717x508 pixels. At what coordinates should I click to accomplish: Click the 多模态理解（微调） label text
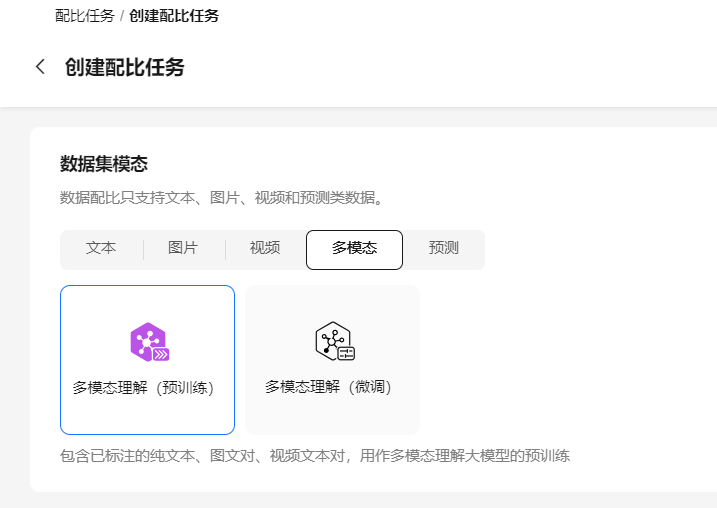tap(328, 386)
